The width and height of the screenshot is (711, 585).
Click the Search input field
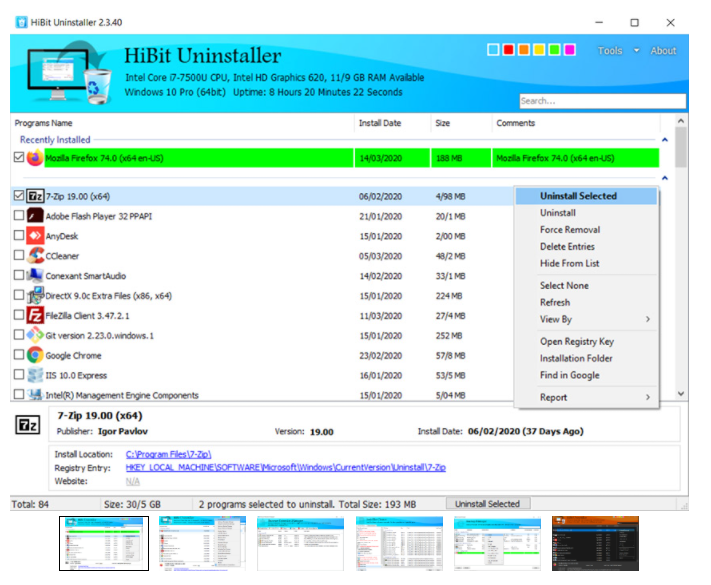(x=603, y=101)
